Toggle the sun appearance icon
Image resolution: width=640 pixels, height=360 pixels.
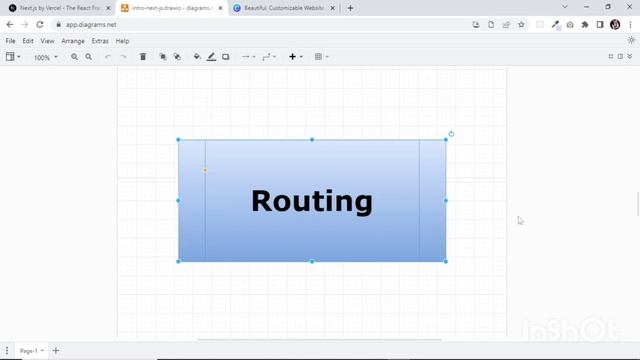[x=631, y=40]
